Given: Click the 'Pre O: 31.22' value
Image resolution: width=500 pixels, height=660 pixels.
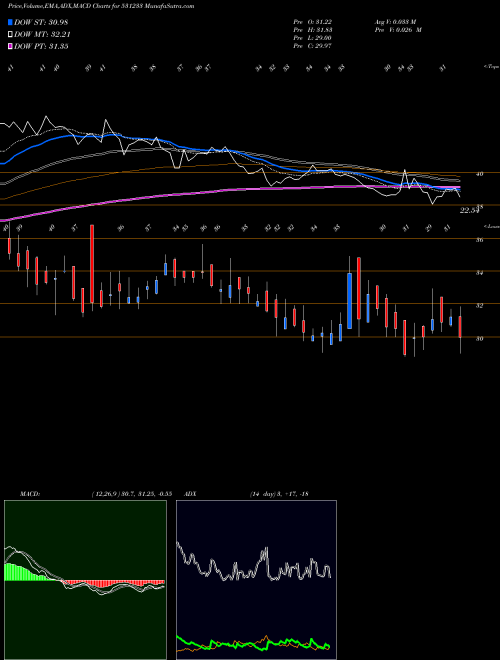Looking at the screenshot, I should coord(313,22).
